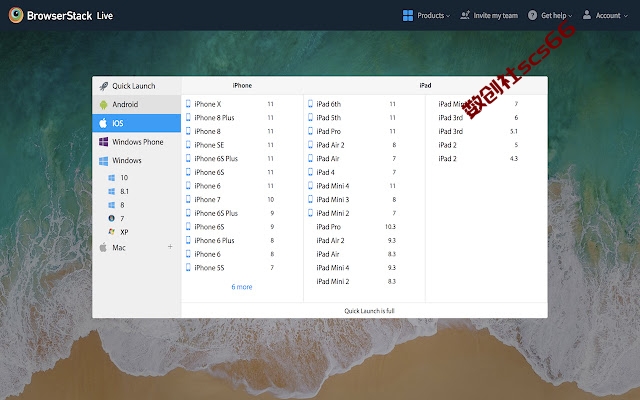The image size is (640, 400).
Task: Click phone icon beside iPhone 7
Action: 188,199
